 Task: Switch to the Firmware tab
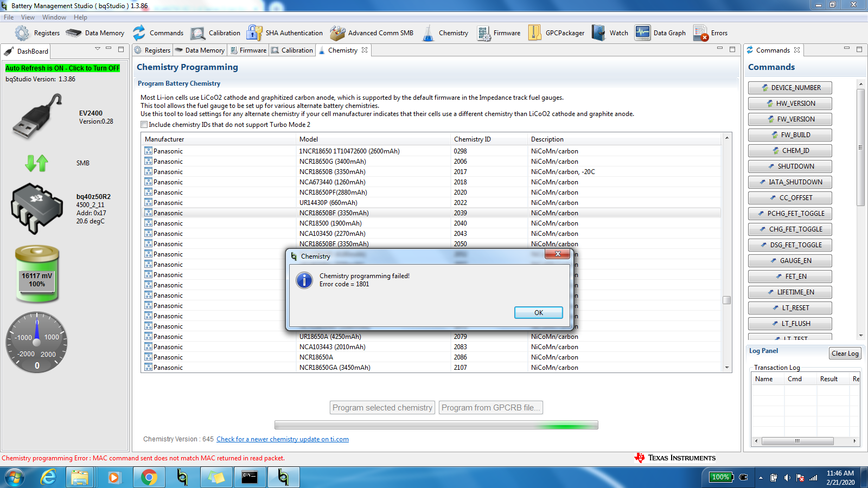(248, 50)
